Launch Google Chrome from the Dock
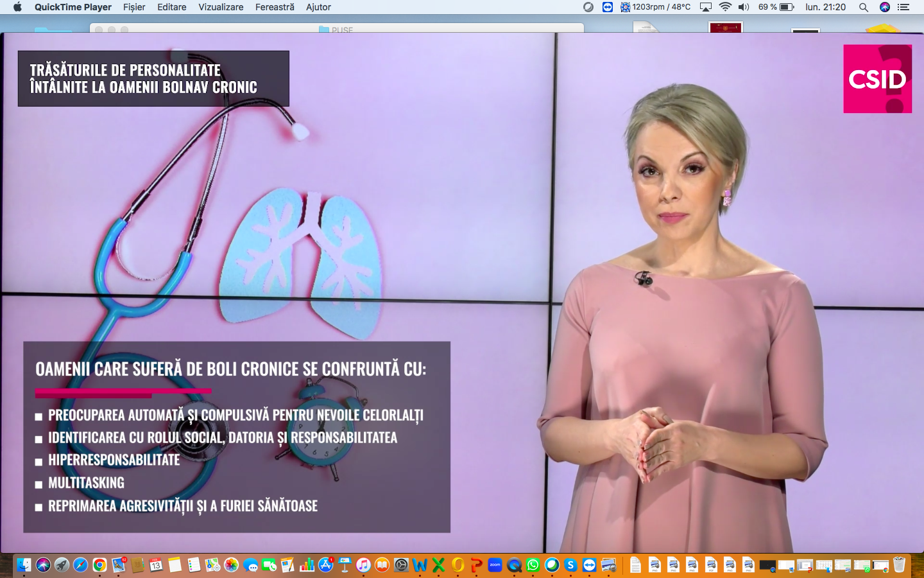 coord(99,565)
